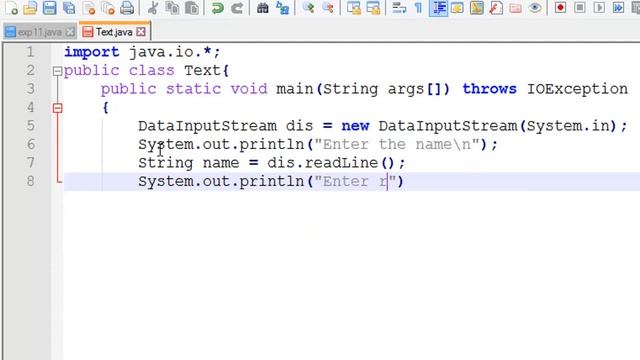Viewport: 640px width, 360px height.
Task: Cut the selection with the scissors icon
Action: tap(153, 8)
